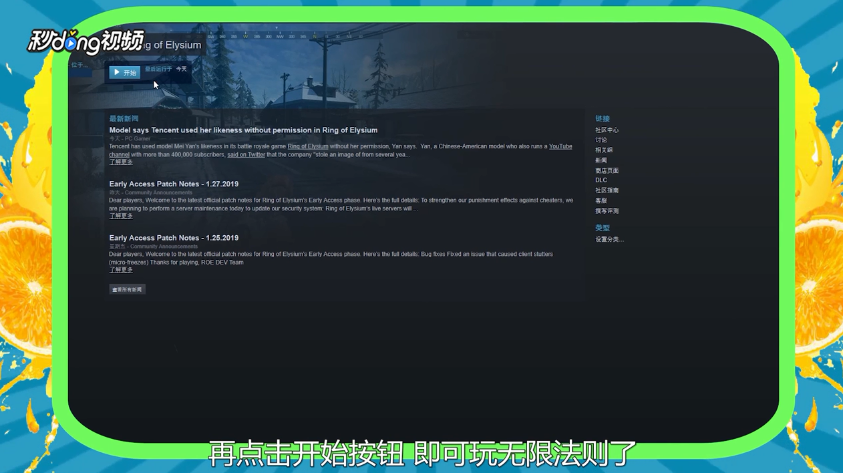Click 设置分类... under 类型

(610, 239)
